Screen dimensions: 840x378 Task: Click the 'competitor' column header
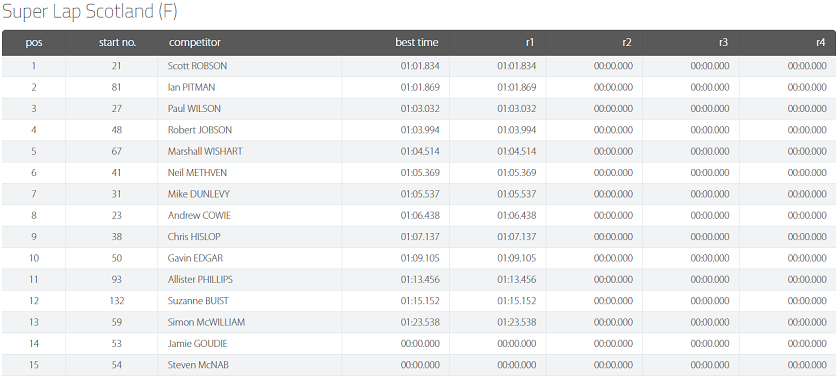[x=194, y=43]
